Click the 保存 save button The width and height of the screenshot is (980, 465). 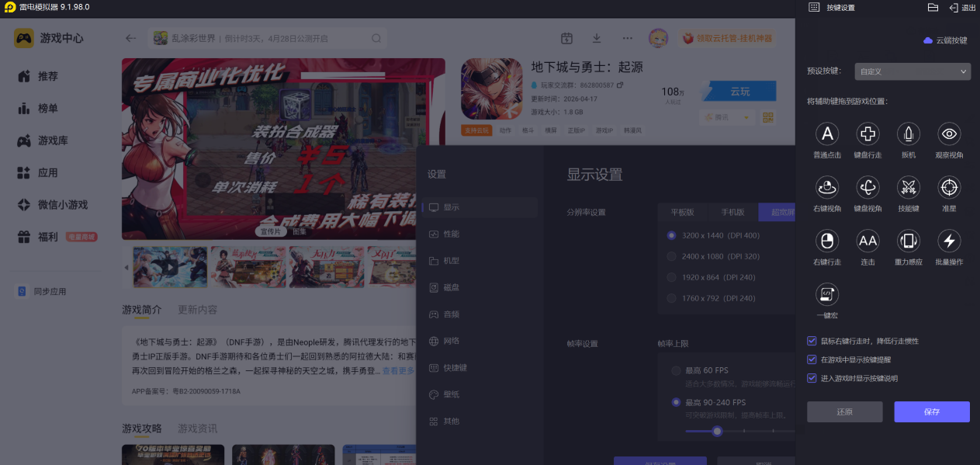[932, 411]
